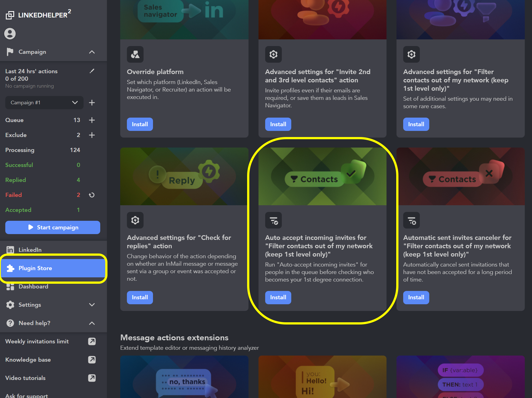
Task: Click Check for replies settings gear icon
Action: (x=135, y=220)
